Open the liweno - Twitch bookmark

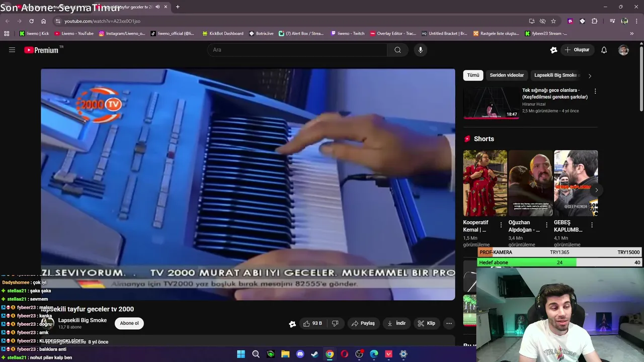point(348,34)
